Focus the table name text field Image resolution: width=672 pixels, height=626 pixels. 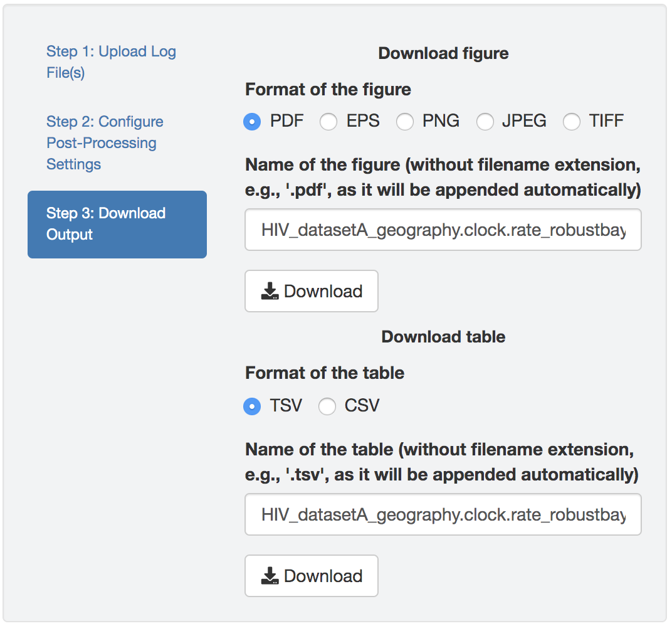coord(443,515)
